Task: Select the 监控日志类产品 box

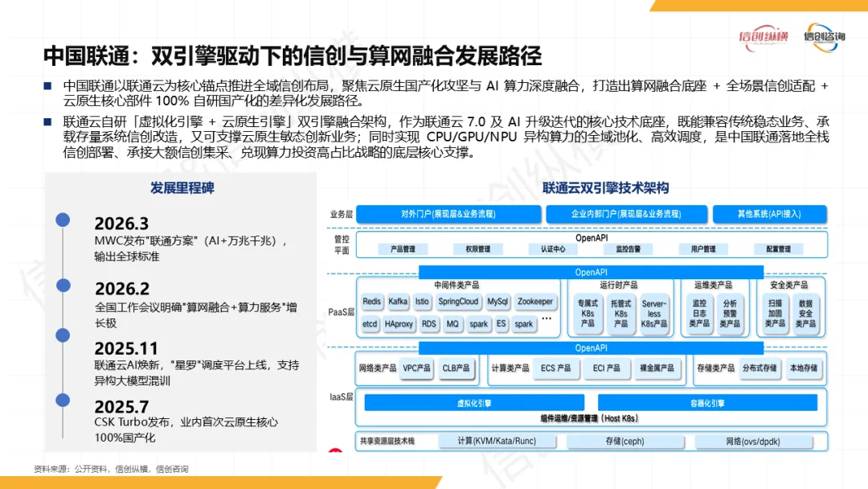Action: [699, 314]
